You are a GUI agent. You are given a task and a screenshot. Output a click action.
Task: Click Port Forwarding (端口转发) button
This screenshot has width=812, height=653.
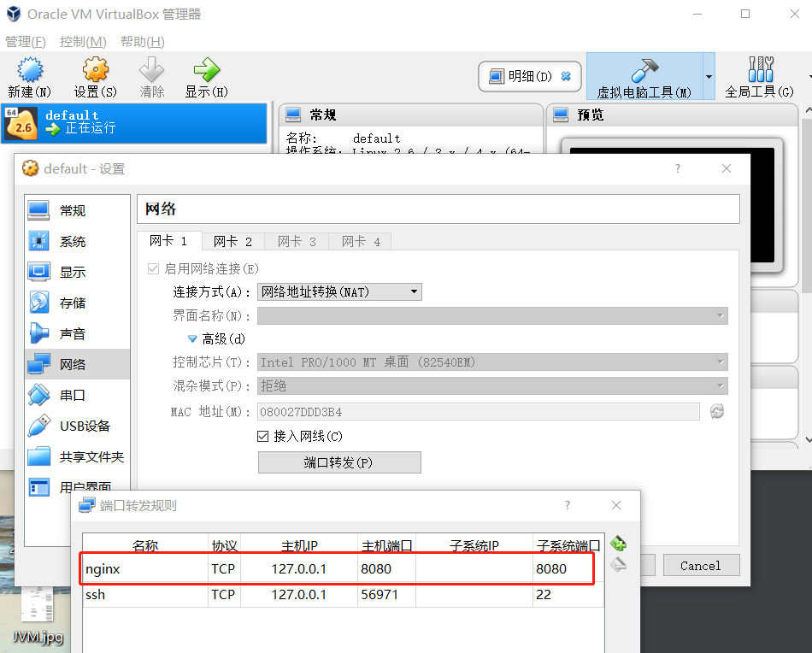(x=339, y=462)
